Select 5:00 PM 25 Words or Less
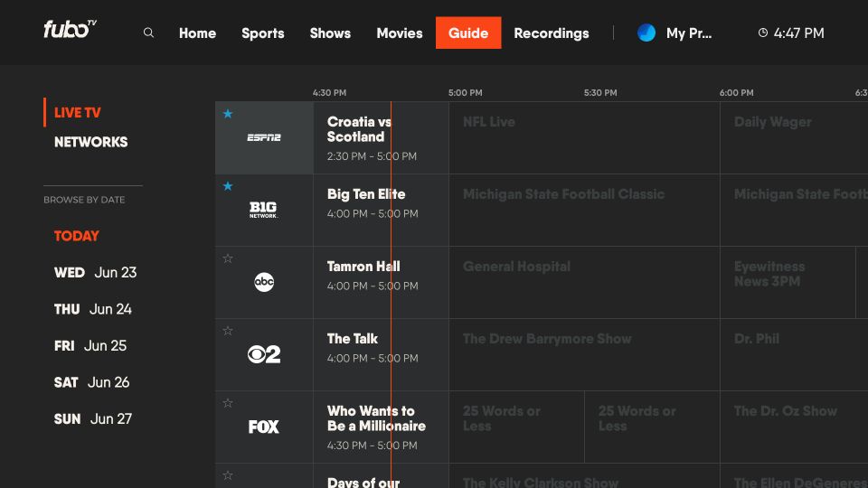 click(516, 427)
